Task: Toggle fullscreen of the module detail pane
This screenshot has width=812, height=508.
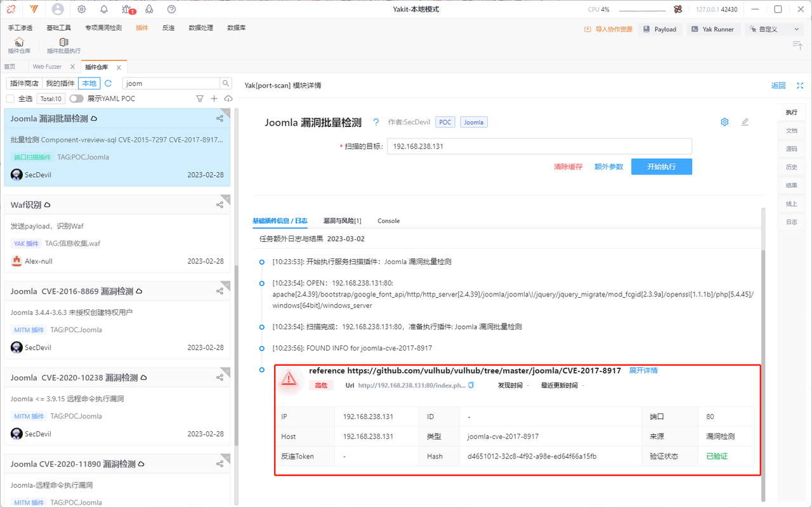Action: [799, 86]
